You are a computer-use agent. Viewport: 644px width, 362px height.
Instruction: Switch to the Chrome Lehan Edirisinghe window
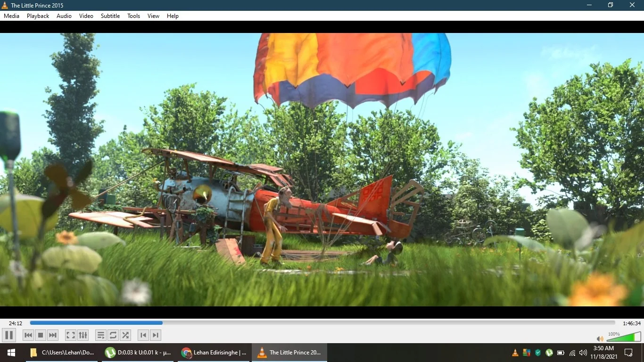pos(214,353)
